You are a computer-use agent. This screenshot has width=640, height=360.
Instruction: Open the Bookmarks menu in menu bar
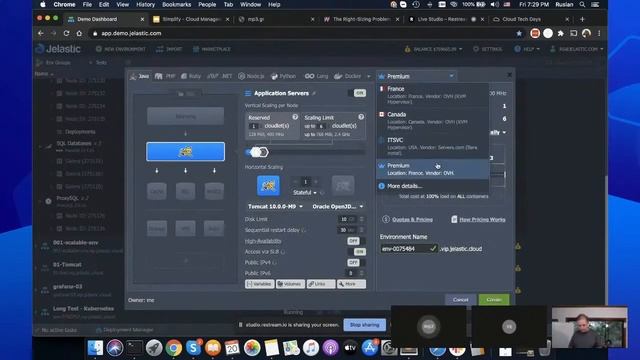(x=176, y=4)
